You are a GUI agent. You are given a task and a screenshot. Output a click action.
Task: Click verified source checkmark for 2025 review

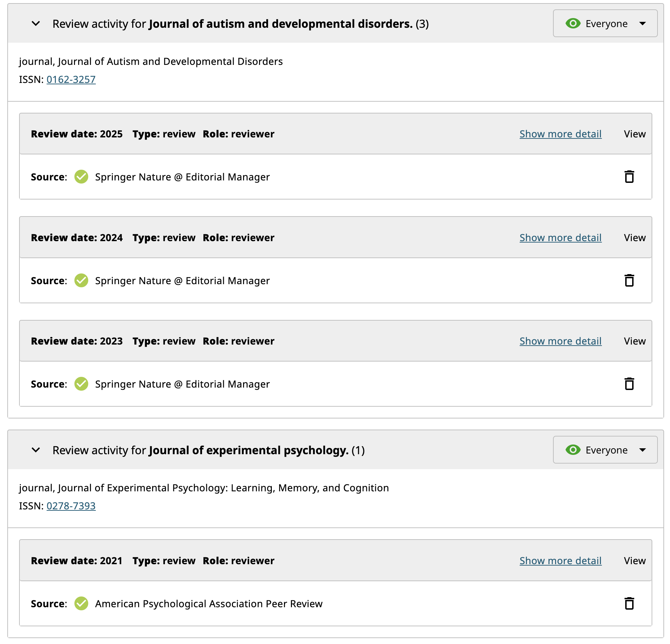(x=81, y=177)
